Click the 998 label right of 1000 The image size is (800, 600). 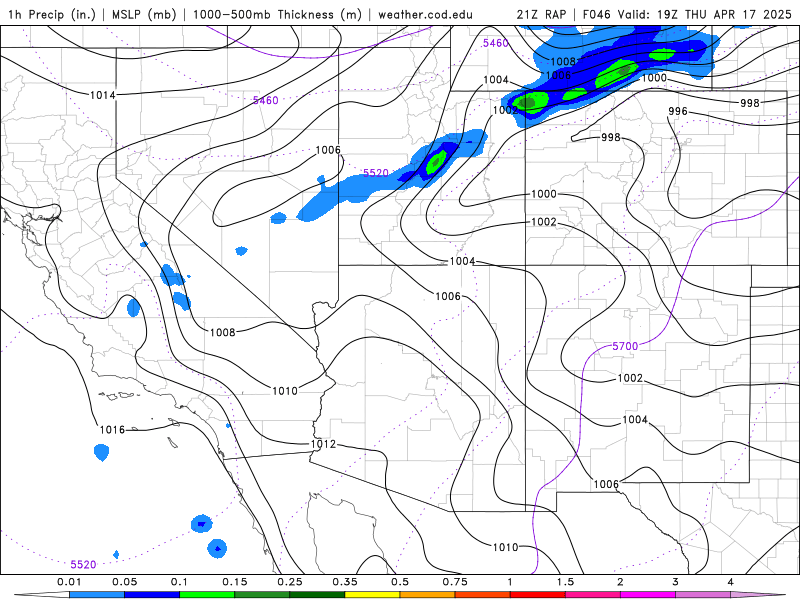tap(750, 103)
